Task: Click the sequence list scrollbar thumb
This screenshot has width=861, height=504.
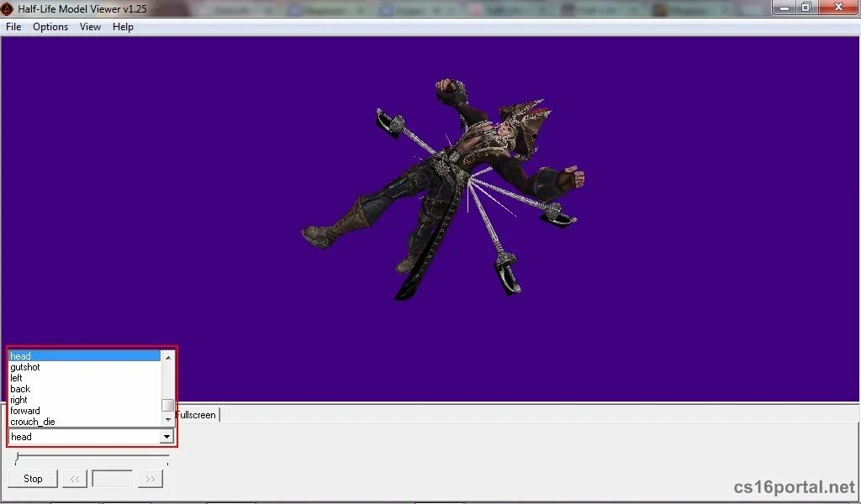Action: click(168, 405)
